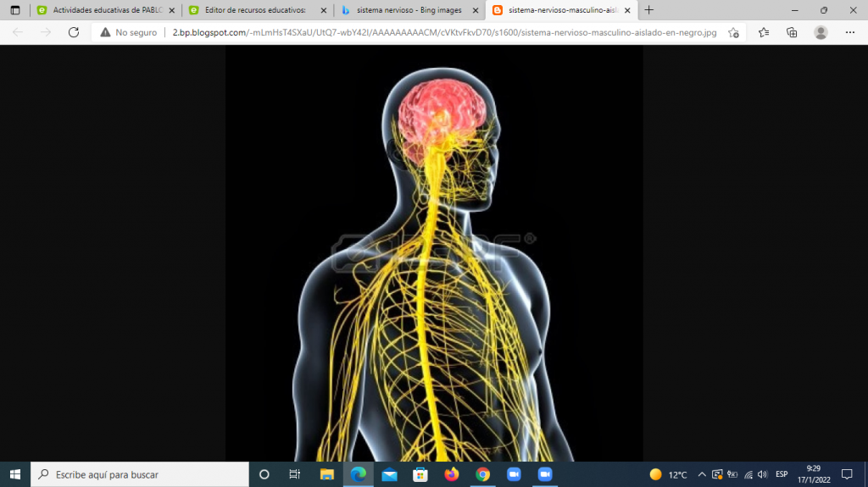Open the Favorites star-list icon
This screenshot has width=868, height=487.
pos(764,32)
